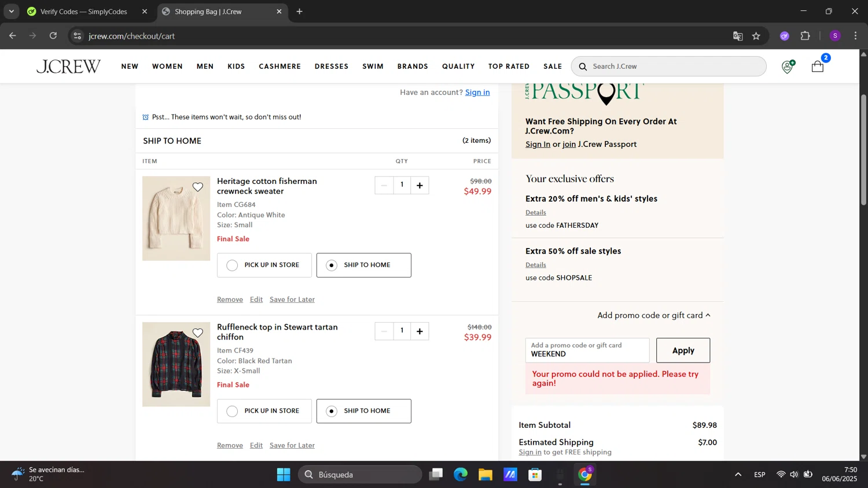The image size is (868, 488).
Task: View Details for SHOPSALE offer
Action: tap(536, 265)
